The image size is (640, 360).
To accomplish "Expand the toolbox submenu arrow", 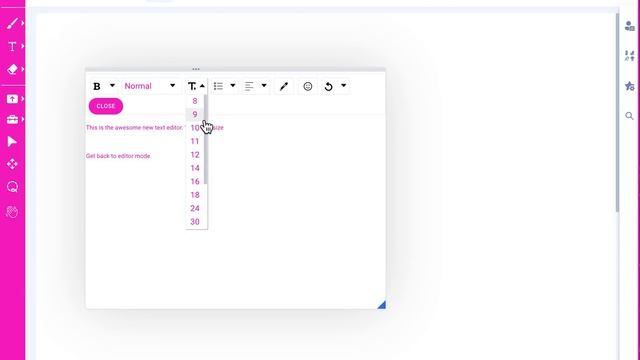I will click(22, 119).
